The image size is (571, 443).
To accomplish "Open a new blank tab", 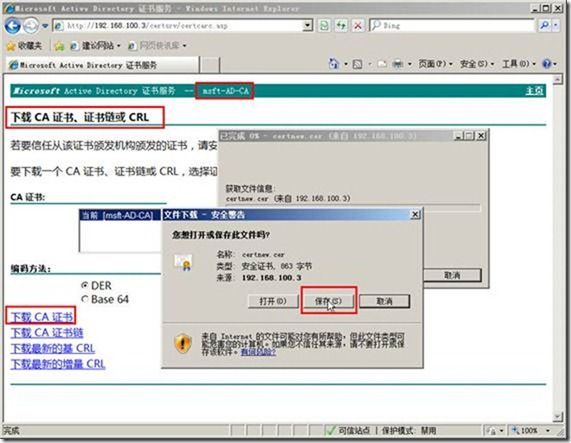I will (x=210, y=65).
